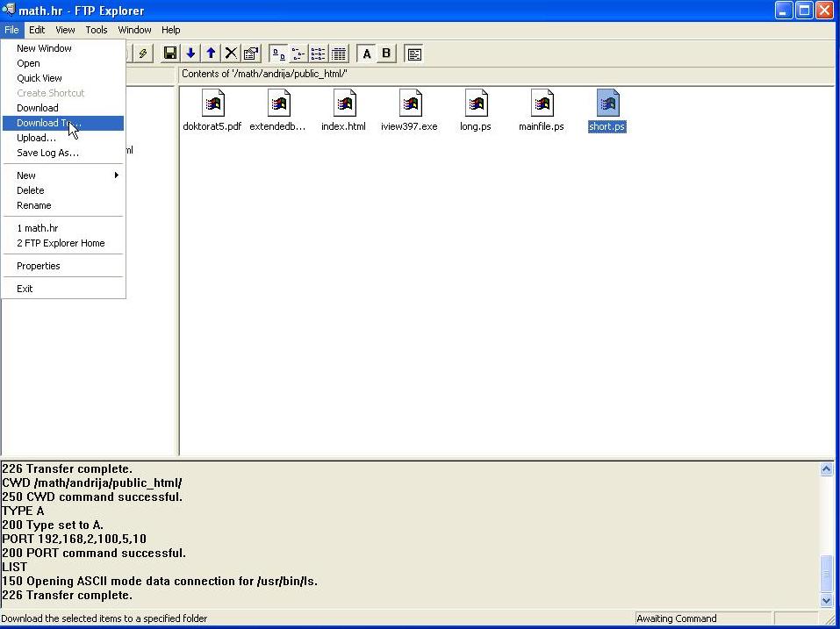
Task: Close the FTP Explorer window
Action: coord(824,11)
